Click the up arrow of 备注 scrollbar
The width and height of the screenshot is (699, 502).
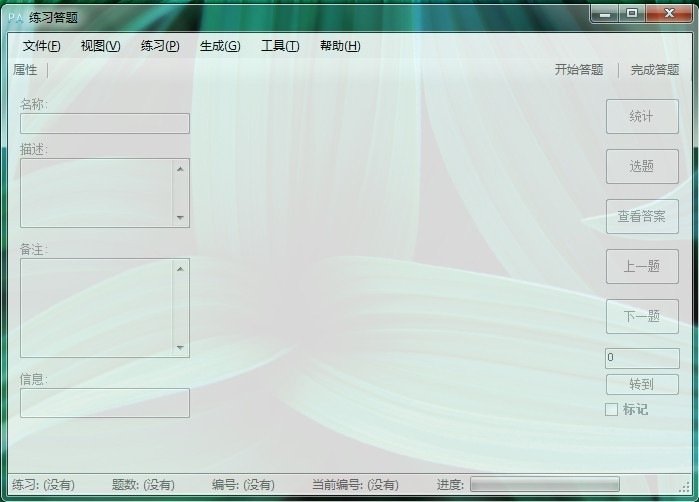pyautogui.click(x=180, y=269)
